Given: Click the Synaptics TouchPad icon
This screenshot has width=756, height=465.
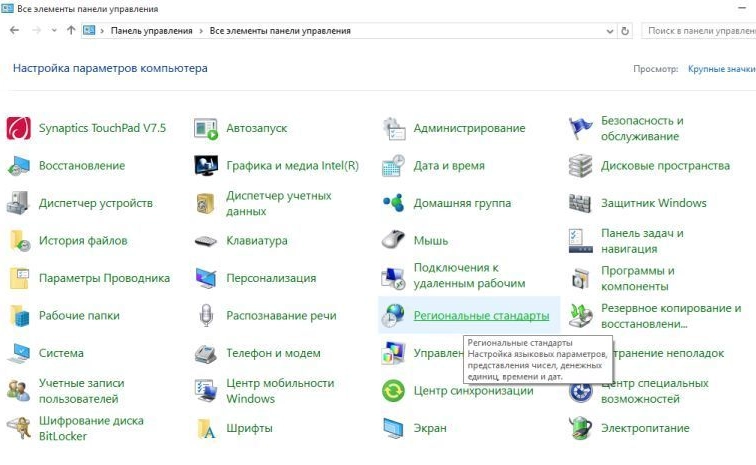Looking at the screenshot, I should point(18,128).
